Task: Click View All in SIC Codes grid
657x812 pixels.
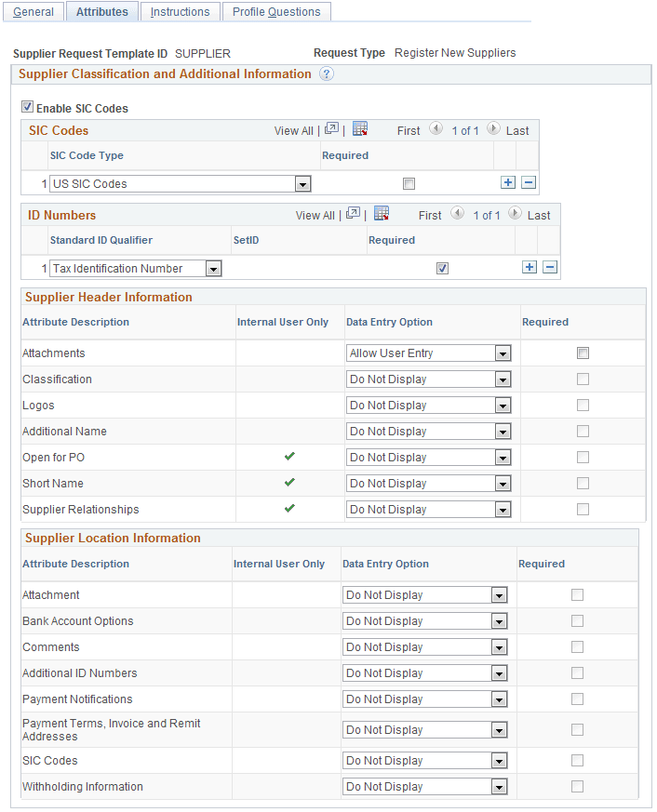Action: pos(293,131)
